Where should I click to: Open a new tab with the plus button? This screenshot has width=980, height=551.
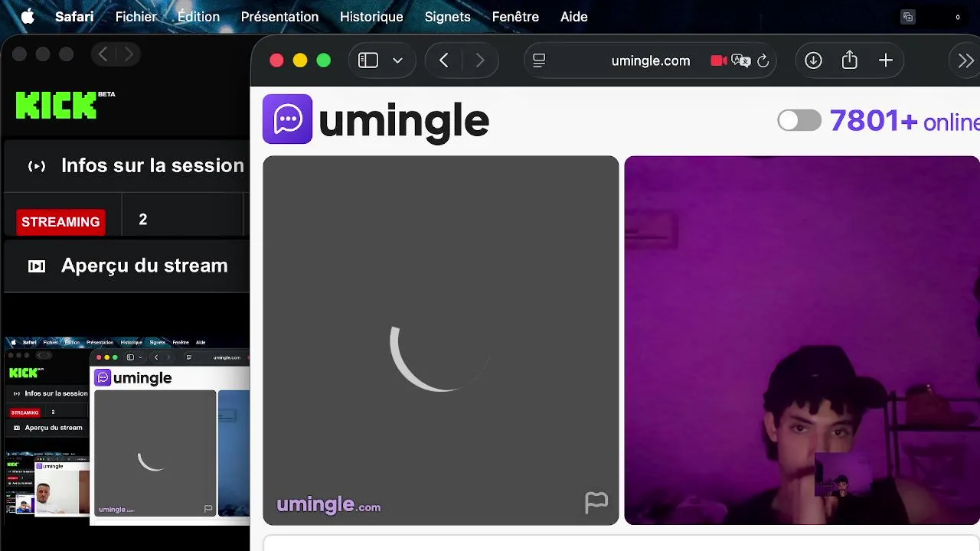coord(886,60)
